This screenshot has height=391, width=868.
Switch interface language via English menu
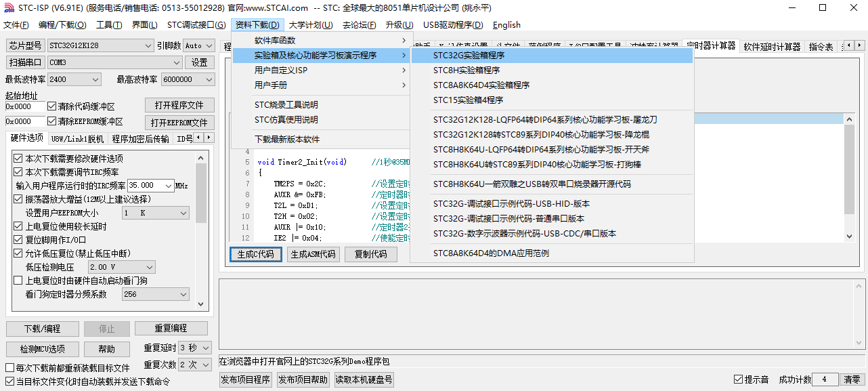tap(506, 25)
